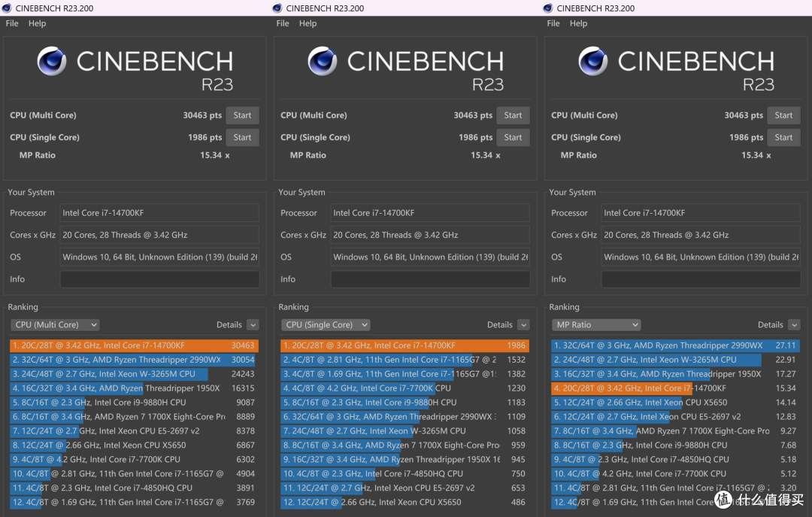Select i9-9880H row scoring 9087

pos(134,403)
